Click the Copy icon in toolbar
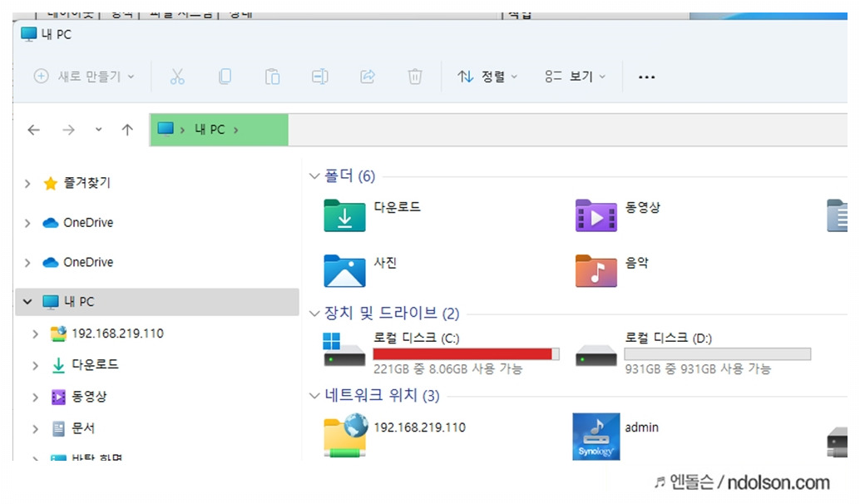The width and height of the screenshot is (860, 504). coord(225,77)
